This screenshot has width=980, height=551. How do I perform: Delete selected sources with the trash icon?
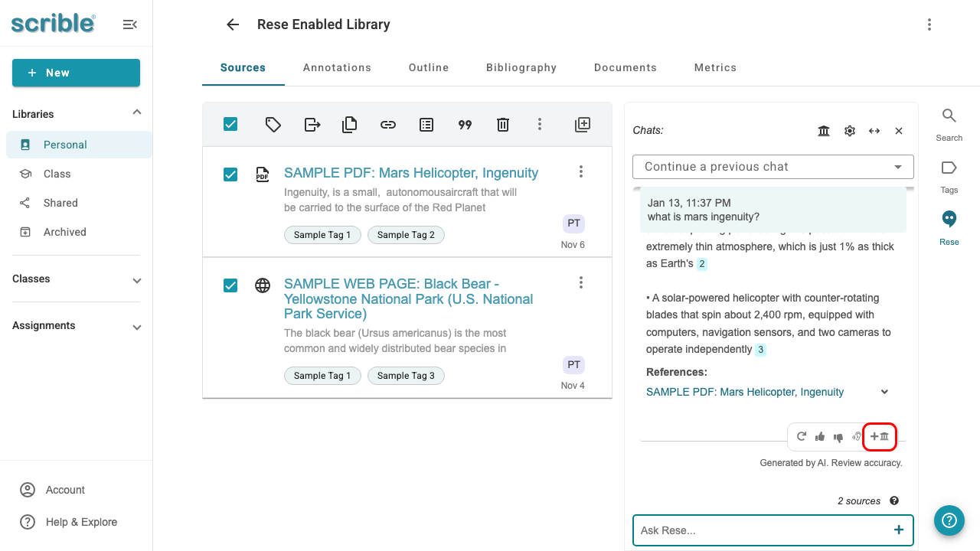502,124
